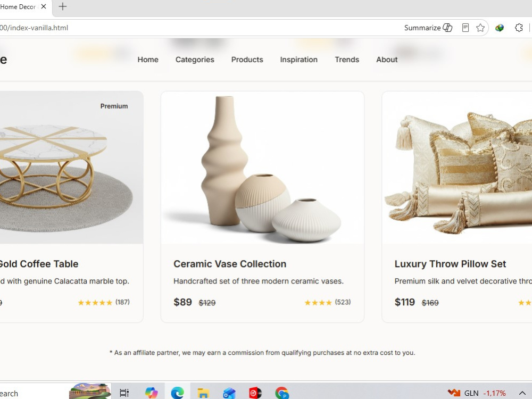Launch Copilot from the taskbar
This screenshot has height=399, width=532.
151,393
